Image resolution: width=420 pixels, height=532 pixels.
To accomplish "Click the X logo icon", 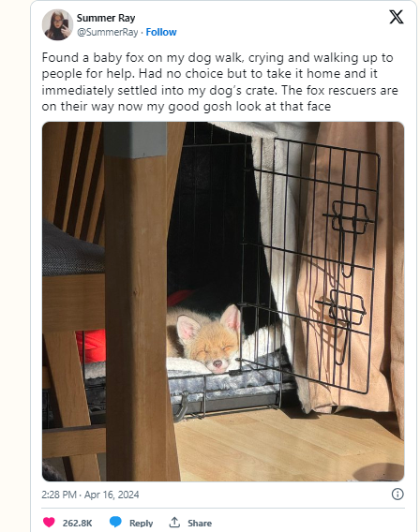I will [x=397, y=17].
